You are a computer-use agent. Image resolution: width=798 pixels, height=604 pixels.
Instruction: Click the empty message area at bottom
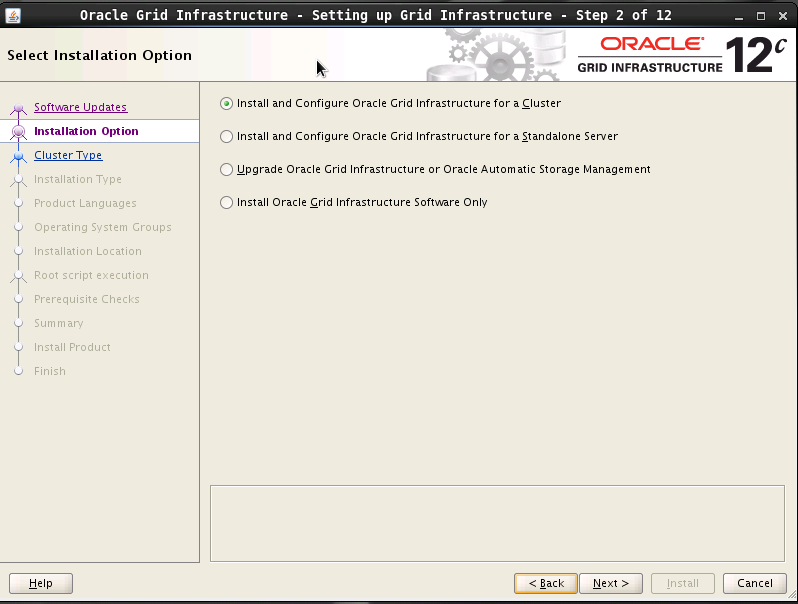tap(497, 523)
